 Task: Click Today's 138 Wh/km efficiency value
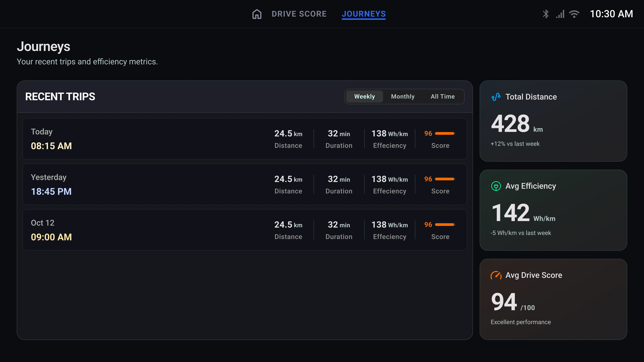point(389,133)
